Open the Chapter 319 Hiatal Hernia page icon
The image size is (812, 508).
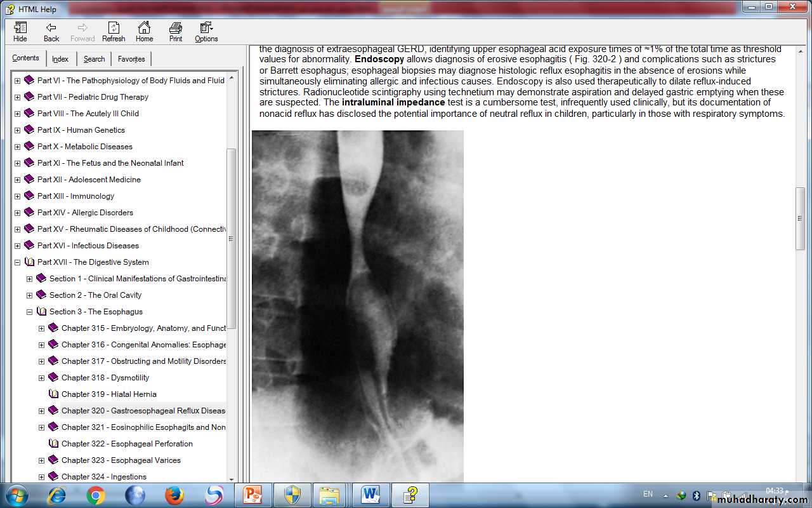pyautogui.click(x=54, y=394)
